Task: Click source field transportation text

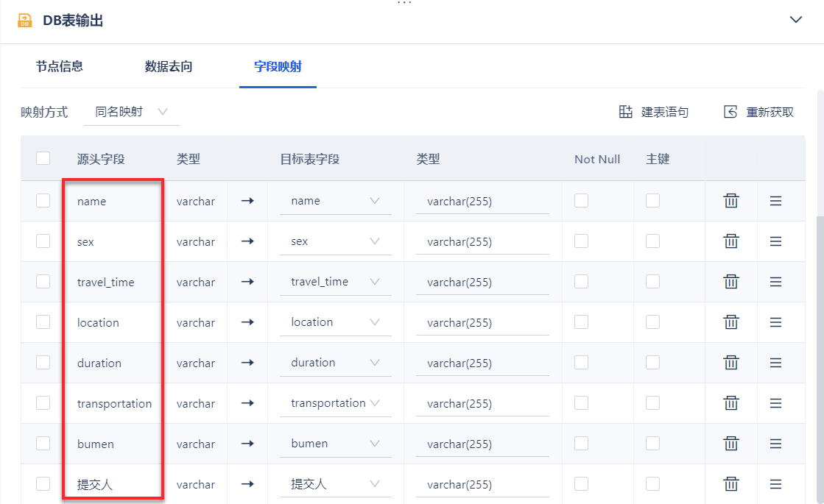Action: (x=114, y=404)
